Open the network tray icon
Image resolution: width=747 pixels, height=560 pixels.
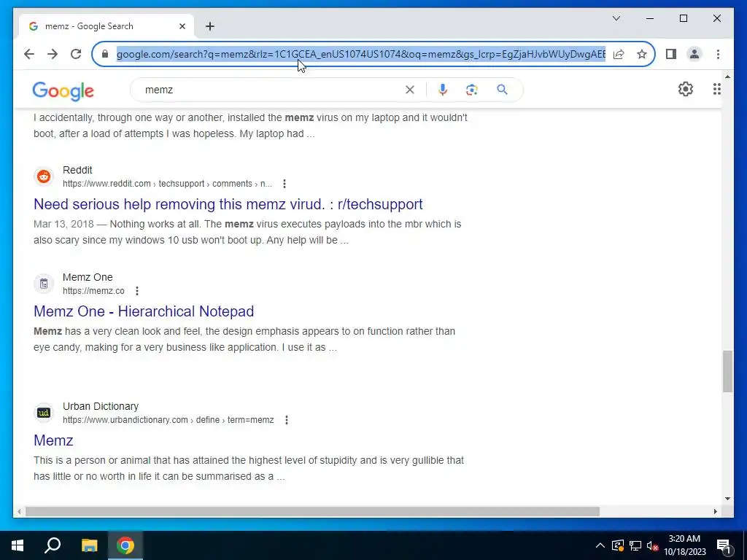[635, 545]
